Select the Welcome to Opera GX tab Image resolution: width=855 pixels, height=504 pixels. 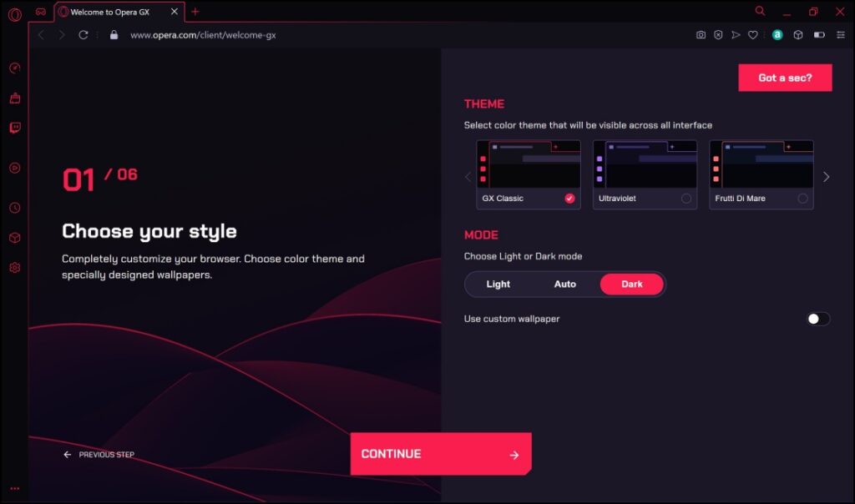coord(119,12)
